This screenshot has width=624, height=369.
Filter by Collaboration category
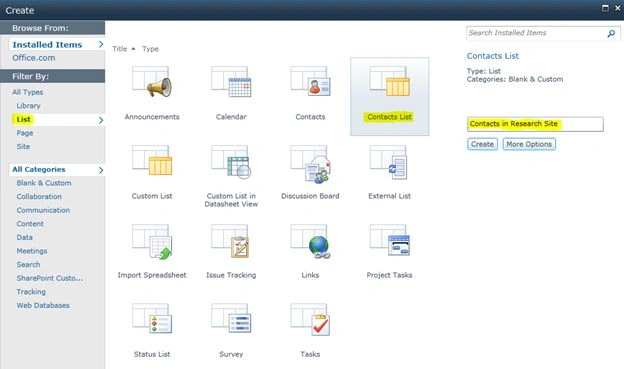tap(39, 196)
